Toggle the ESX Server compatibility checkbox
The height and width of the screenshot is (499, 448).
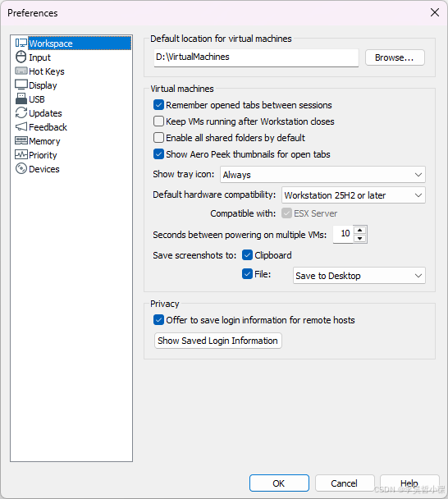pyautogui.click(x=286, y=213)
